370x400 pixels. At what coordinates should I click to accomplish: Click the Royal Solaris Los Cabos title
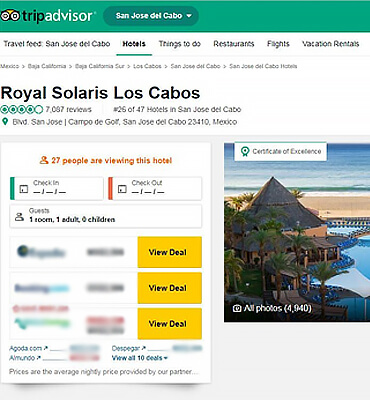click(100, 93)
